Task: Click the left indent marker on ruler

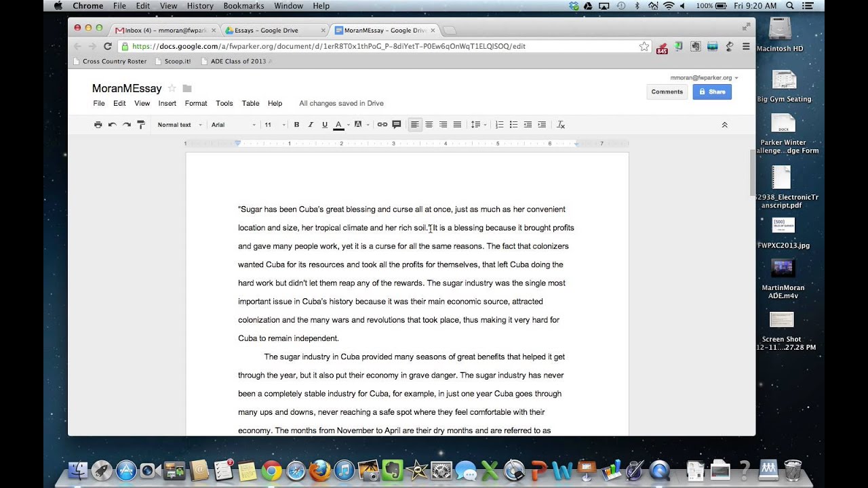Action: (x=237, y=144)
